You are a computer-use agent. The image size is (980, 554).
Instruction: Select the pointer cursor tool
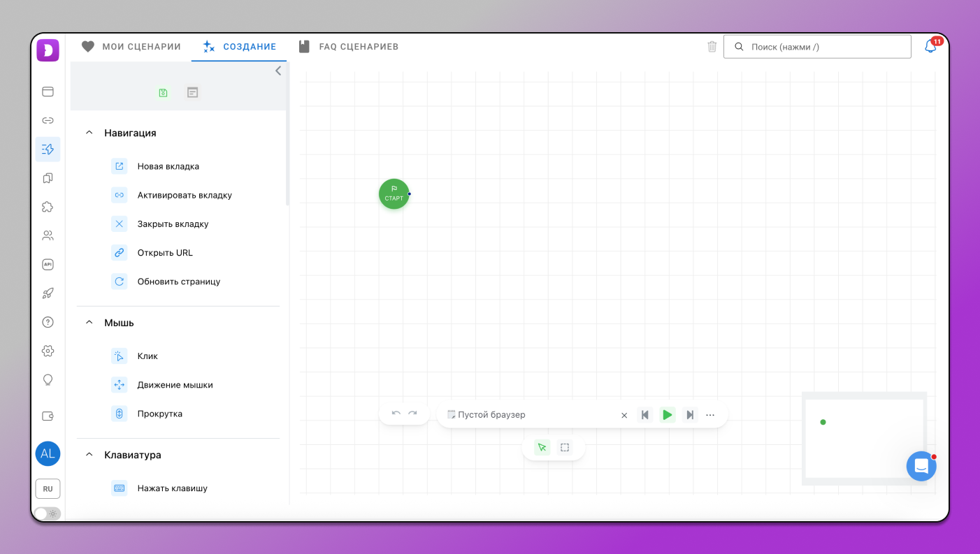pyautogui.click(x=542, y=448)
